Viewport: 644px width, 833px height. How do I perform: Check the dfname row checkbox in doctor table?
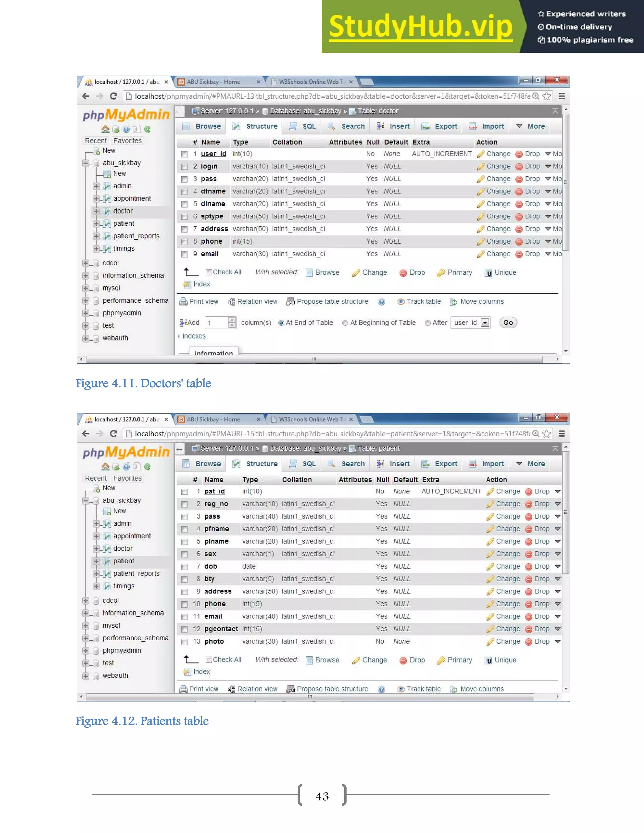click(x=184, y=191)
